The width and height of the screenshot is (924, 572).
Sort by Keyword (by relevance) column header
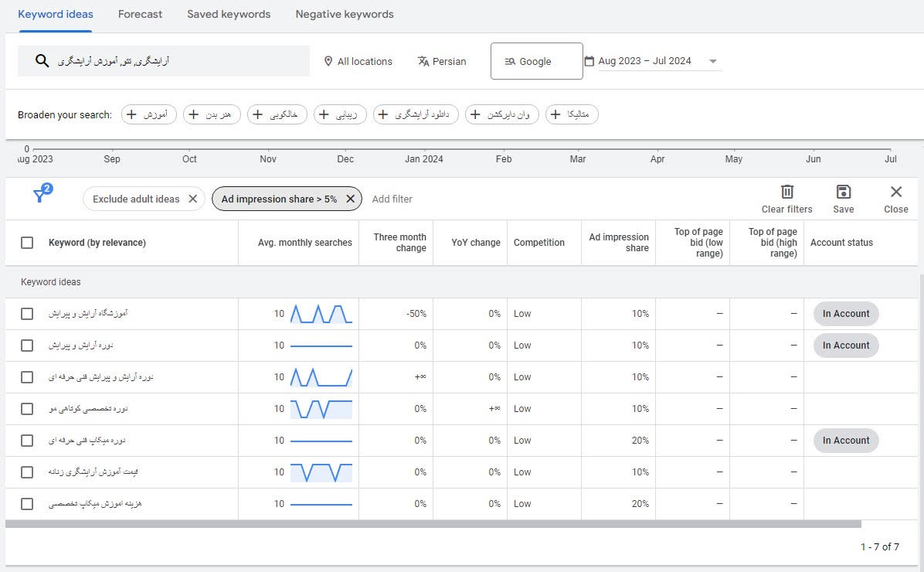pyautogui.click(x=97, y=243)
